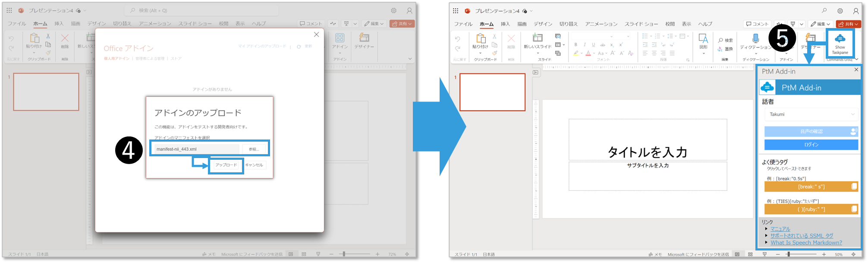Click the 図形 shapes icon
868x263 pixels.
[x=703, y=39]
